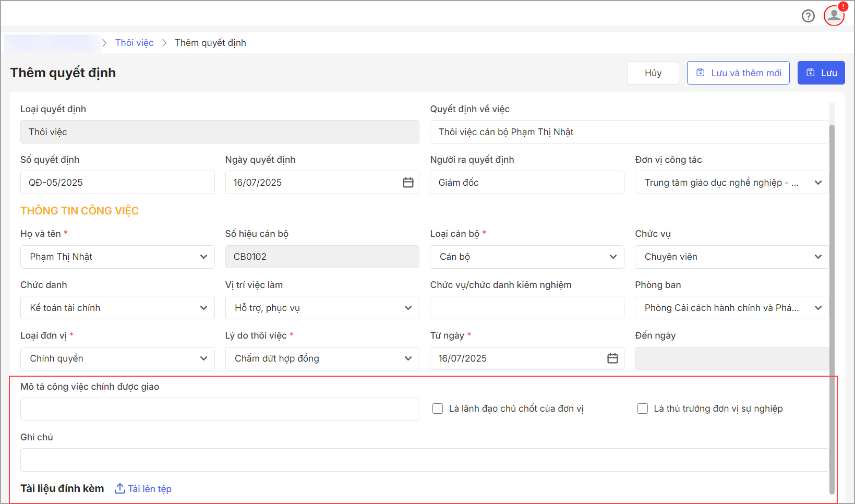The width and height of the screenshot is (855, 504).
Task: Open calendar picker for Từ ngày
Action: [x=612, y=358]
